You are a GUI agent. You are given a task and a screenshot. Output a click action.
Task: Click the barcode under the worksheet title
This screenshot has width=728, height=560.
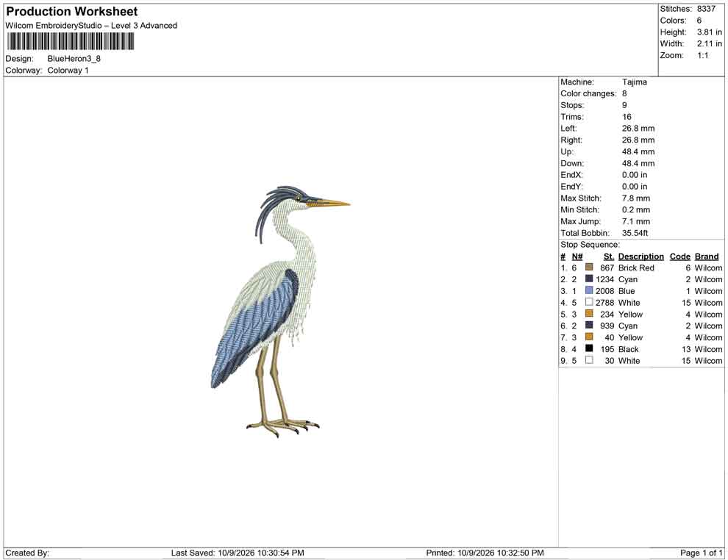71,42
